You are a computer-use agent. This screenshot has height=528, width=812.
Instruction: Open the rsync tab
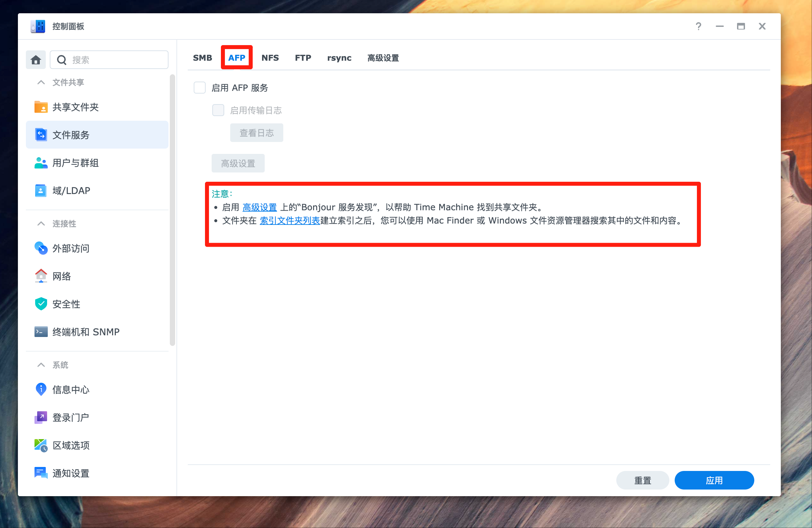[339, 58]
